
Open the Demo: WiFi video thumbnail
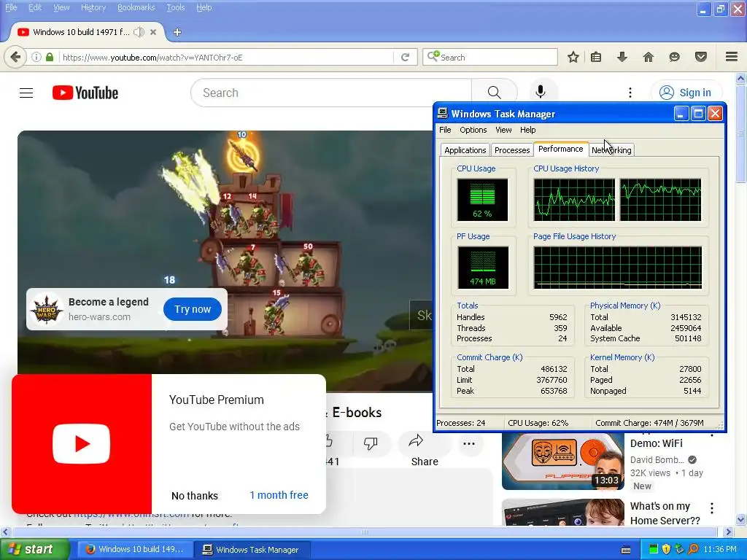(562, 461)
